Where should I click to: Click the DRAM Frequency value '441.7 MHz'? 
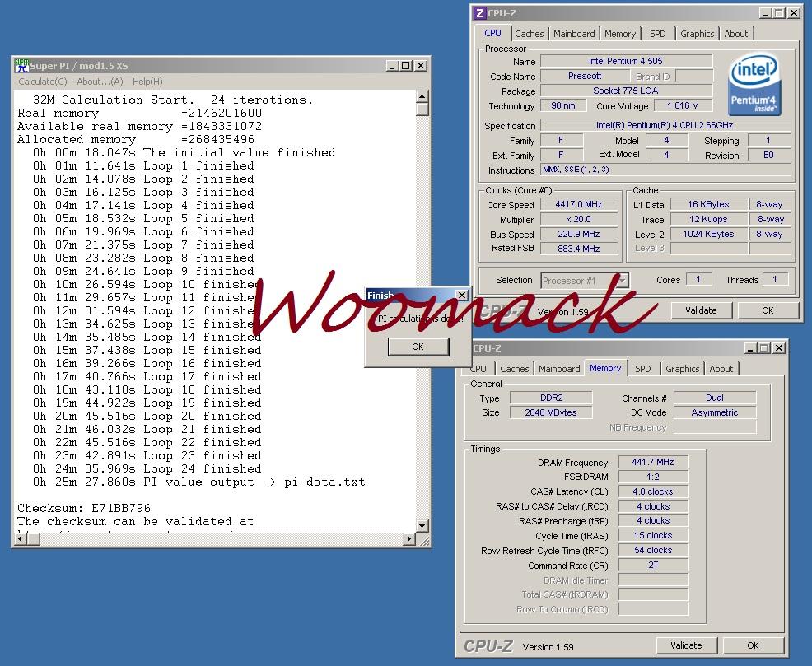pos(653,462)
